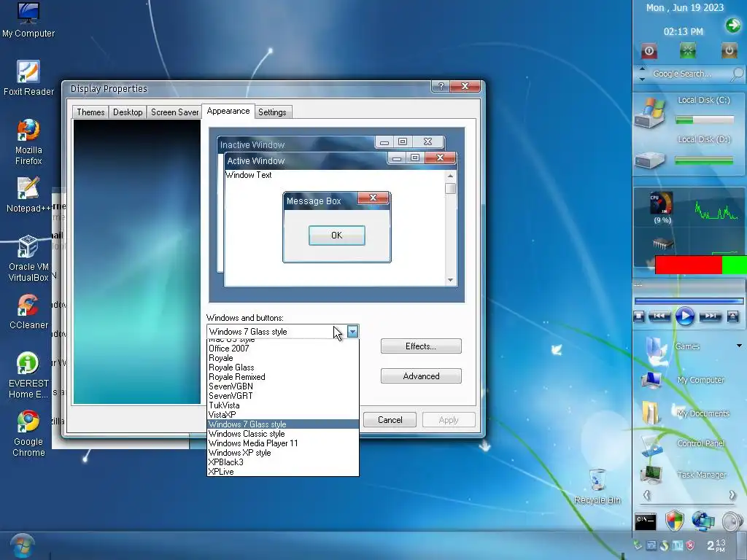The width and height of the screenshot is (747, 560).
Task: Choose VistaXP style option
Action: point(283,415)
